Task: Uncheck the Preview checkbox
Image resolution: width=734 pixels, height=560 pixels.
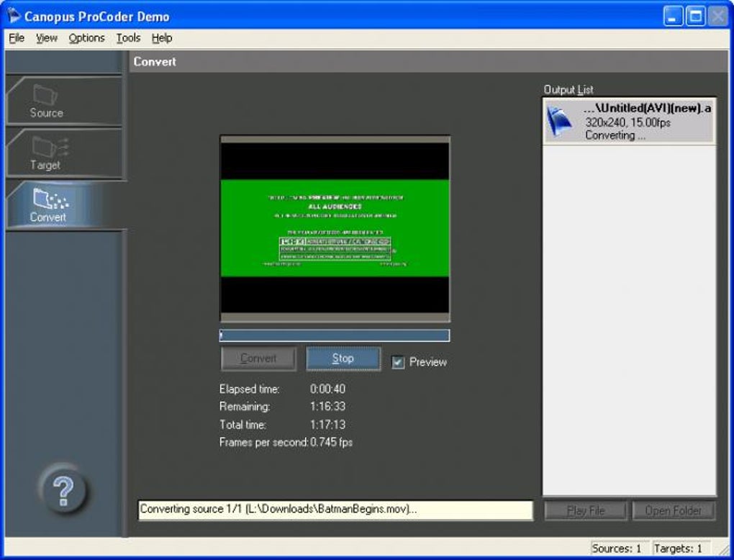Action: [398, 362]
